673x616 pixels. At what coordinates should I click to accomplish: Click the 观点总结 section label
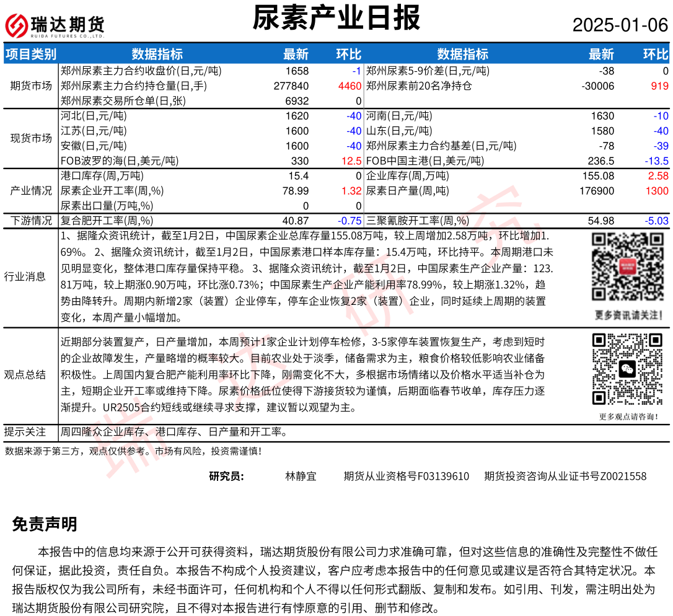25,374
